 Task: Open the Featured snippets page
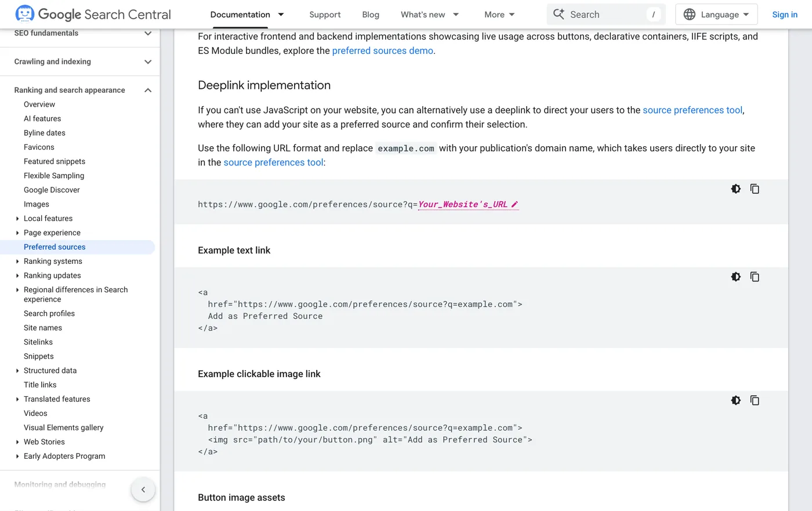pos(55,161)
